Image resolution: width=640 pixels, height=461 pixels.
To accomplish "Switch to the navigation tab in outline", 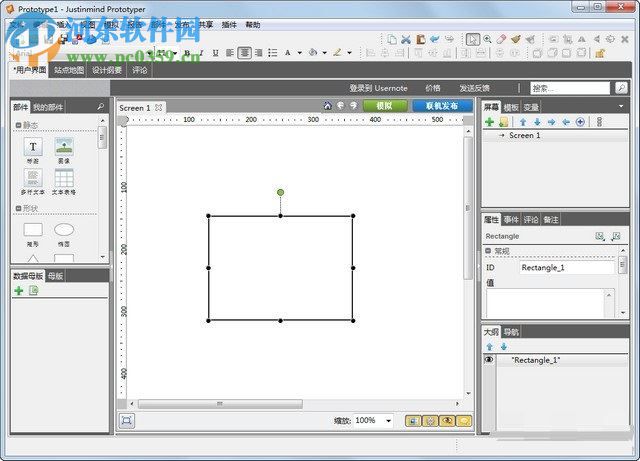I will click(511, 332).
